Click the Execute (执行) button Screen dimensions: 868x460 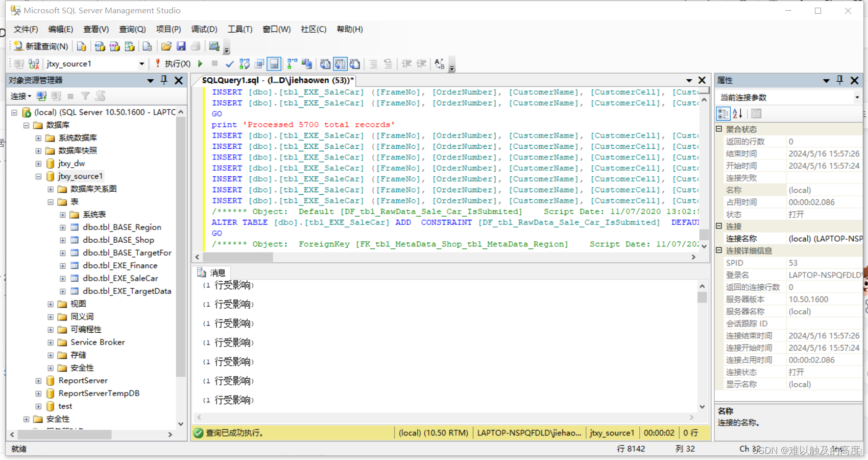(x=173, y=64)
